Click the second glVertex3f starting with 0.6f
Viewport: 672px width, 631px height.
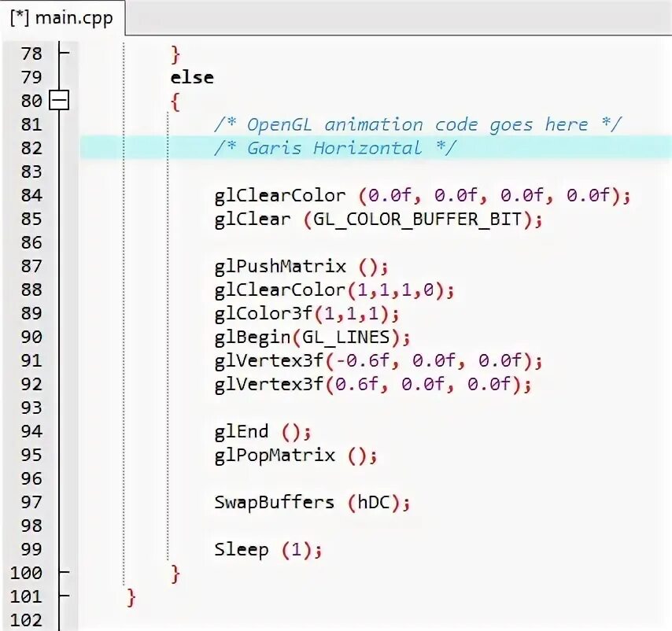coord(373,384)
